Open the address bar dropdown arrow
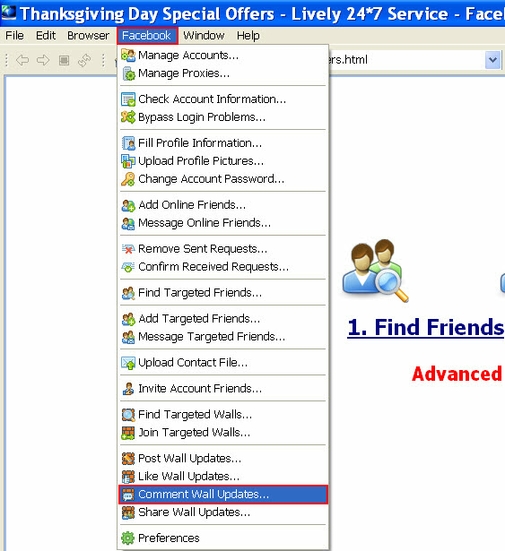This screenshot has width=505, height=551. pyautogui.click(x=492, y=60)
